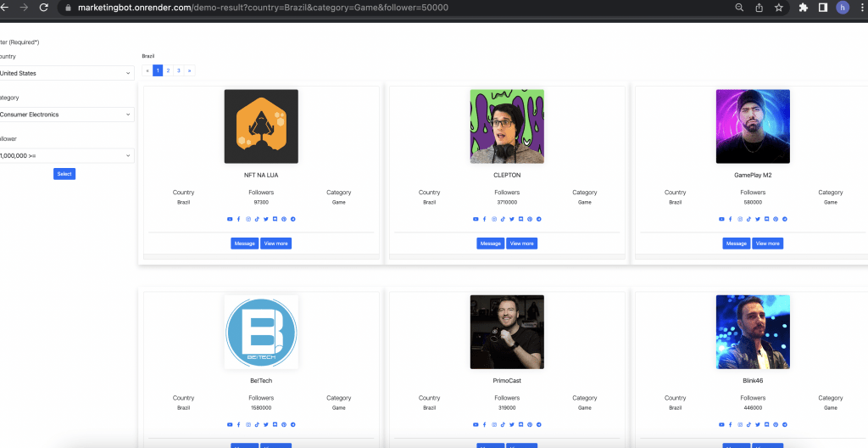Open Be!Tech's YouTube icon
The height and width of the screenshot is (448, 868).
[230, 425]
